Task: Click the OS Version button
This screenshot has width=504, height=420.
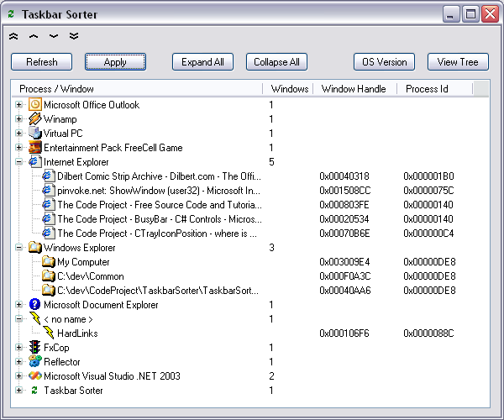Action: pos(385,61)
